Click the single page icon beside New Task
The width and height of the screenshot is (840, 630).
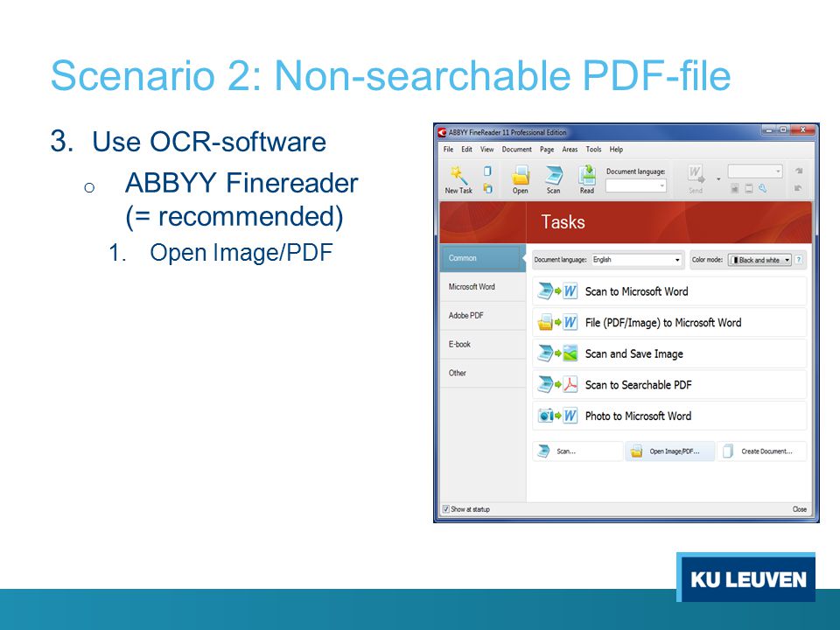click(x=487, y=171)
